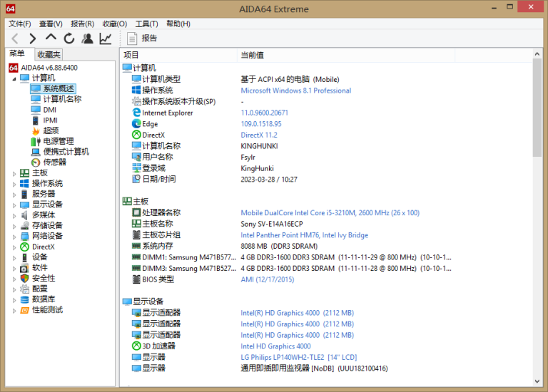
Task: Open the 查看(V) menu
Action: pyautogui.click(x=51, y=24)
